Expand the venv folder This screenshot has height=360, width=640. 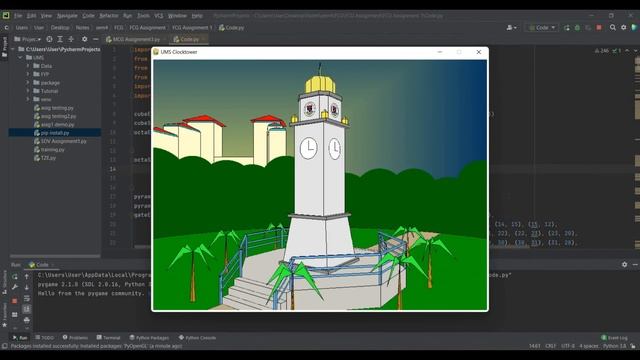28,99
